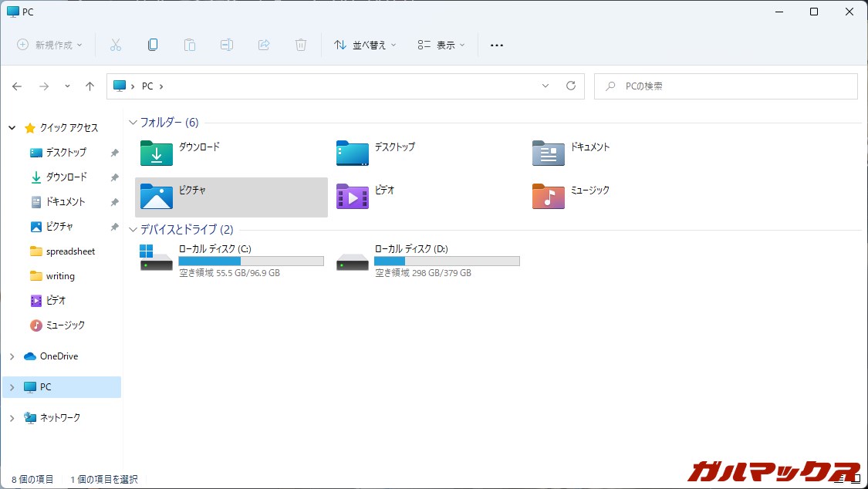Expand OneDrive in the sidebar
868x489 pixels.
tap(11, 356)
